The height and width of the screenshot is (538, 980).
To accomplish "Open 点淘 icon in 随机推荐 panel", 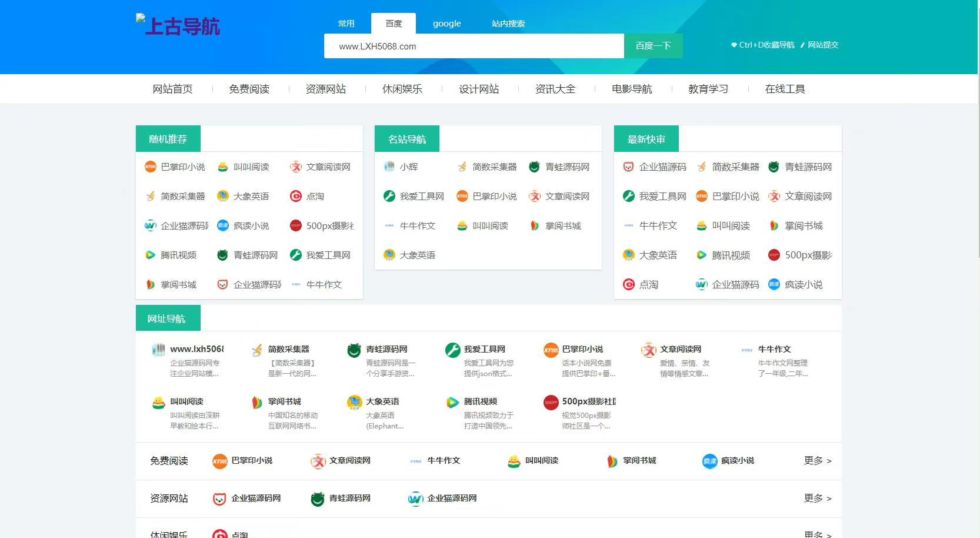I will coord(296,196).
